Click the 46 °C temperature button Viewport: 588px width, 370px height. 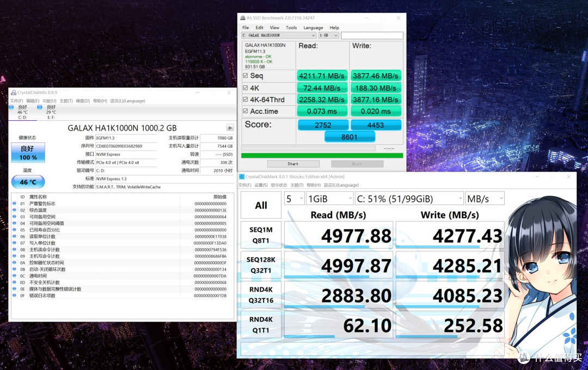(x=28, y=182)
